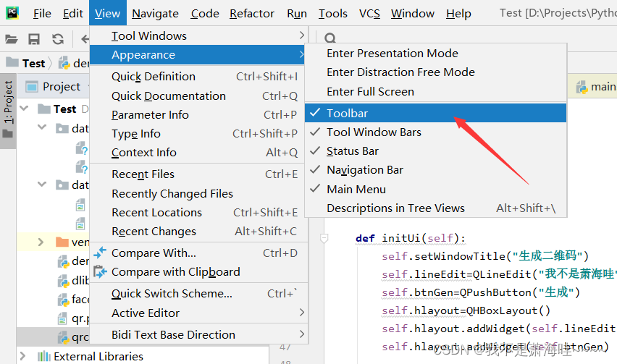This screenshot has height=364, width=617.
Task: Click the Synchronize refresh toolbar icon
Action: click(x=58, y=39)
